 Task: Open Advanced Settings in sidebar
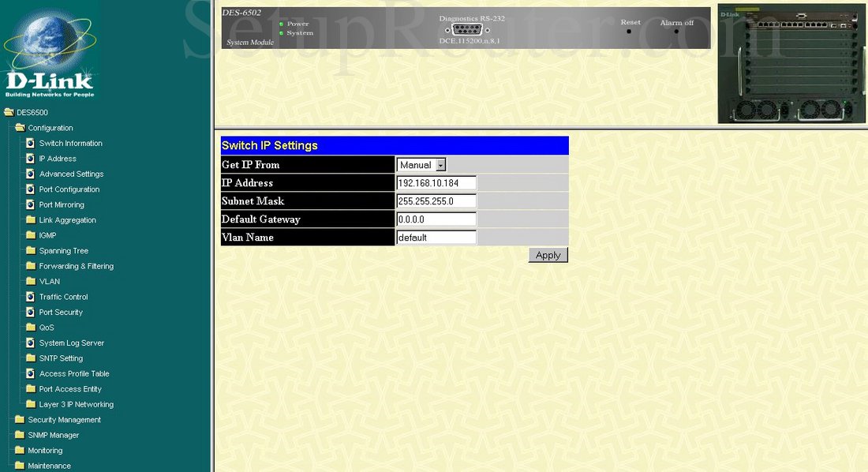(71, 174)
